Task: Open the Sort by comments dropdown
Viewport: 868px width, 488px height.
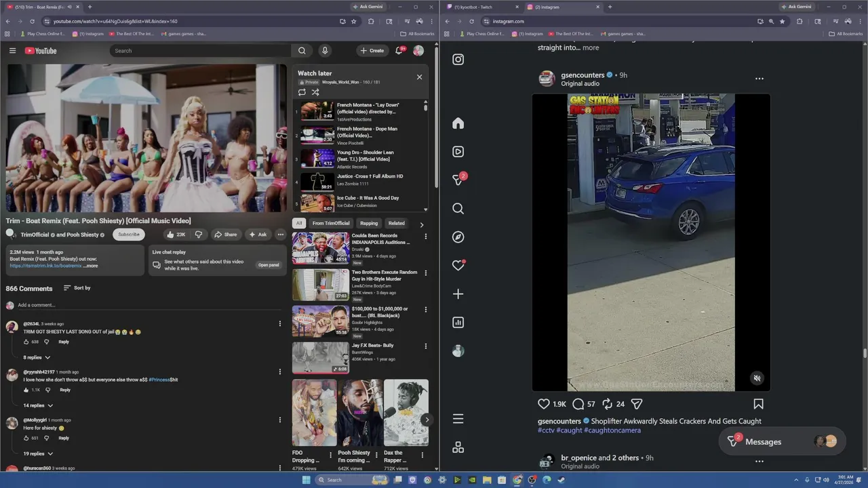Action: click(x=77, y=288)
